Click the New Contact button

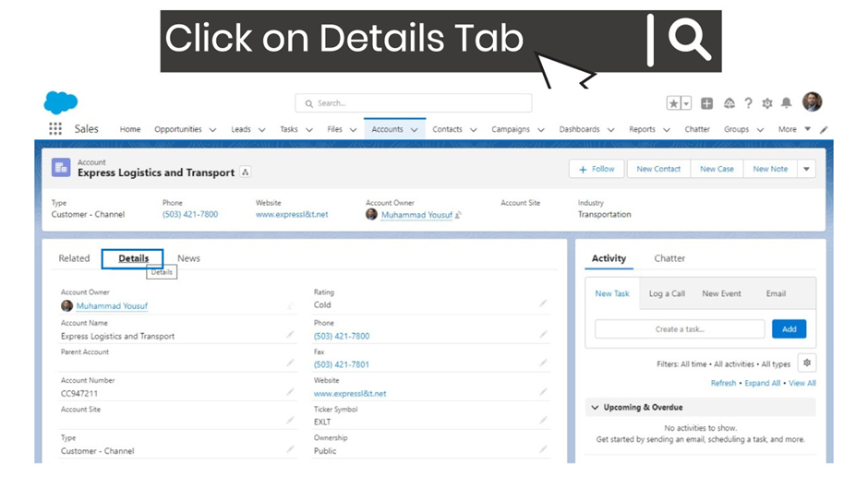click(x=658, y=169)
